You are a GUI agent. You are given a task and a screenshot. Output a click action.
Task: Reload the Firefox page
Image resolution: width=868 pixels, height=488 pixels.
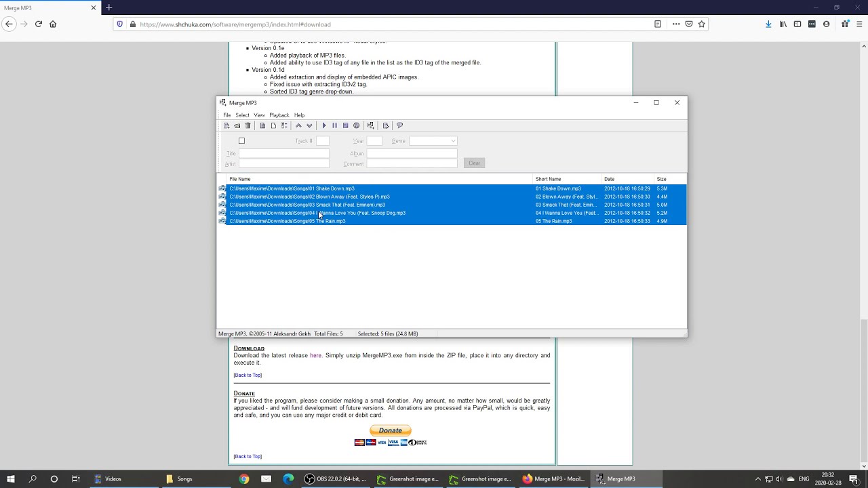pyautogui.click(x=38, y=24)
